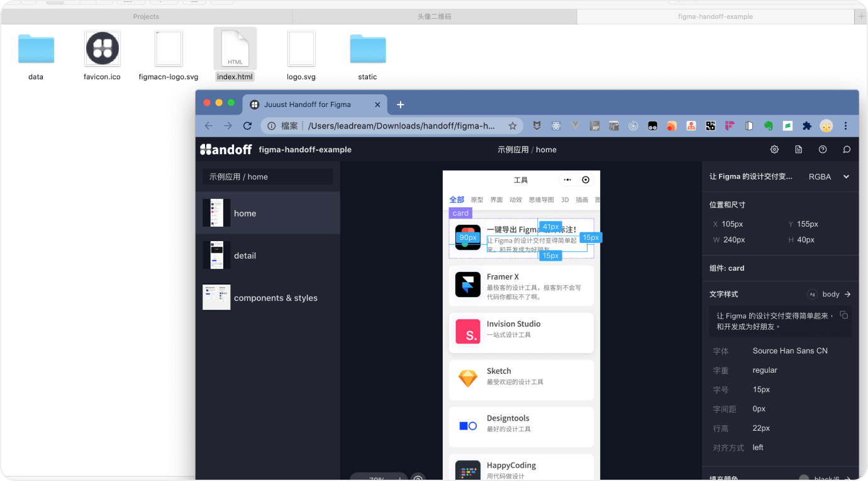The image size is (868, 481).
Task: Open the Chrome three-dot menu
Action: click(x=846, y=126)
